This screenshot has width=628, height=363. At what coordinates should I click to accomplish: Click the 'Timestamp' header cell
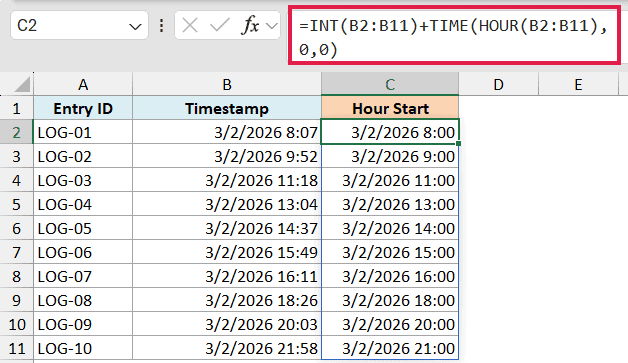click(227, 108)
